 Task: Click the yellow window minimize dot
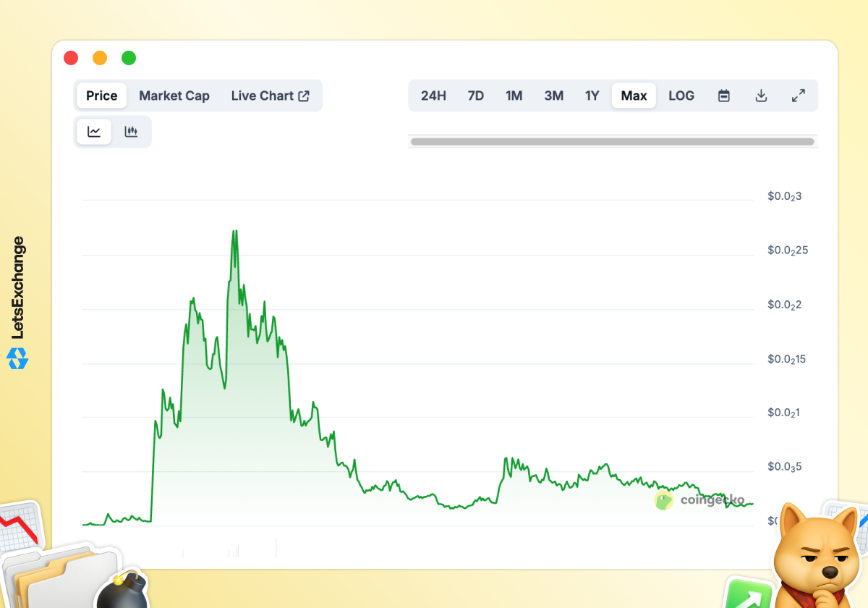(x=100, y=58)
